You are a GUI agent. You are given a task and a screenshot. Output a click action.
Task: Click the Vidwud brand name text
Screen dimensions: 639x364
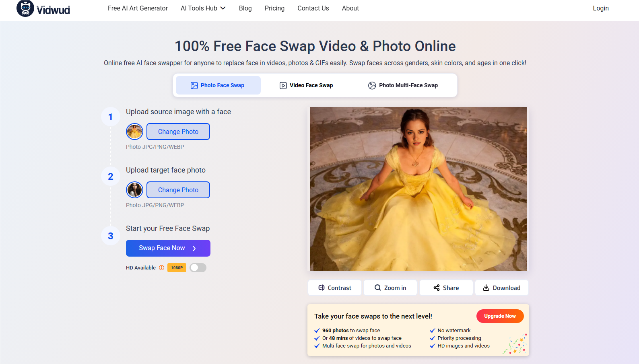coord(53,10)
